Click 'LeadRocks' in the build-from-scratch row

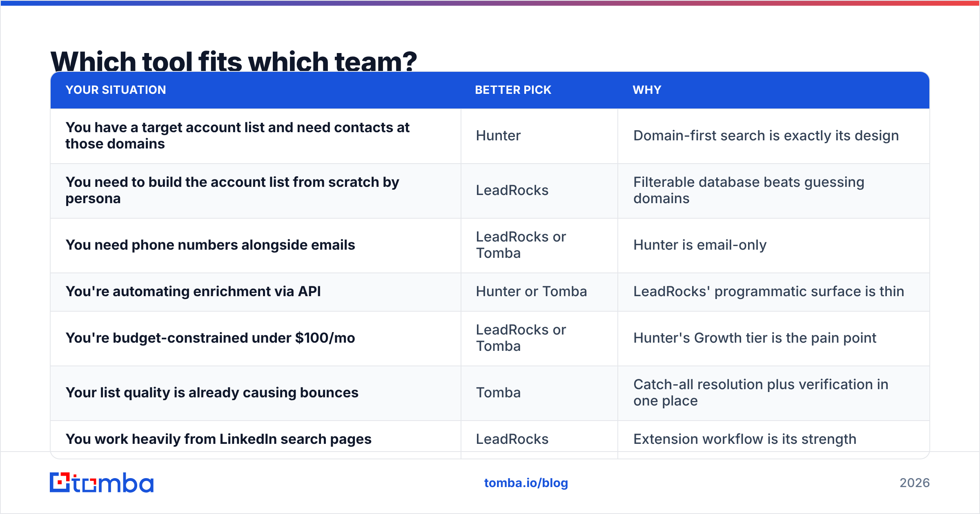pos(512,190)
